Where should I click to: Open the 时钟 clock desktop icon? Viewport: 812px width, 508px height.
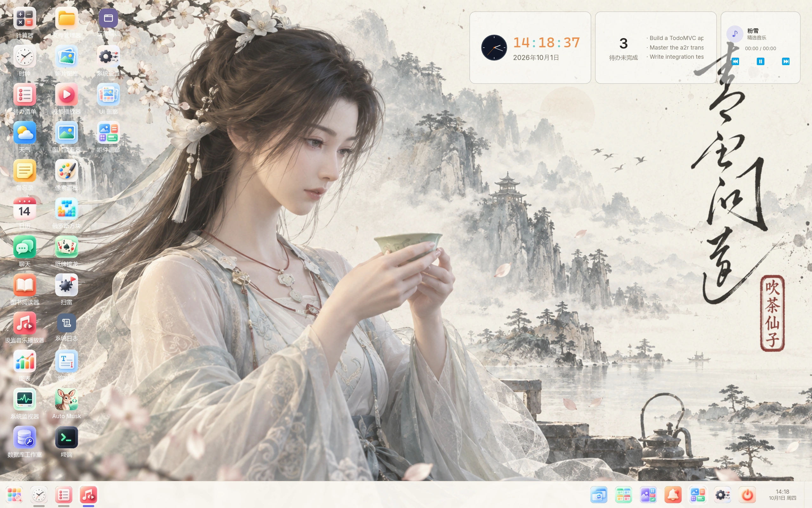[x=24, y=57]
